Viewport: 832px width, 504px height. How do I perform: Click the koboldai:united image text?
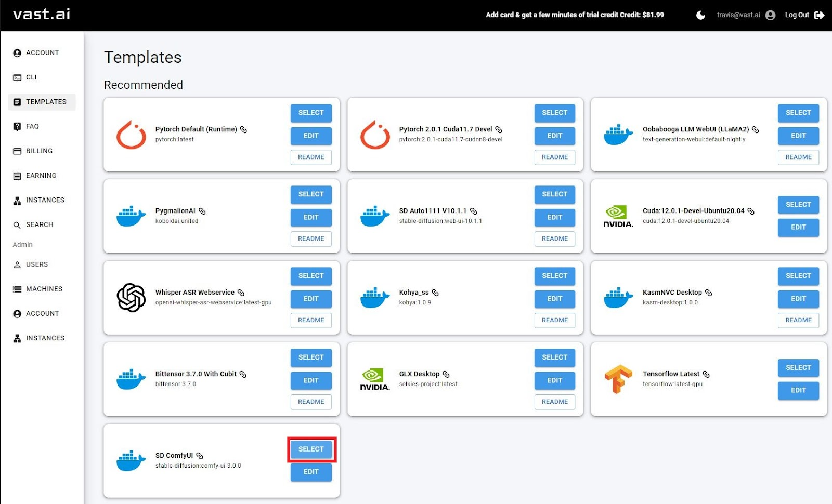tap(177, 221)
